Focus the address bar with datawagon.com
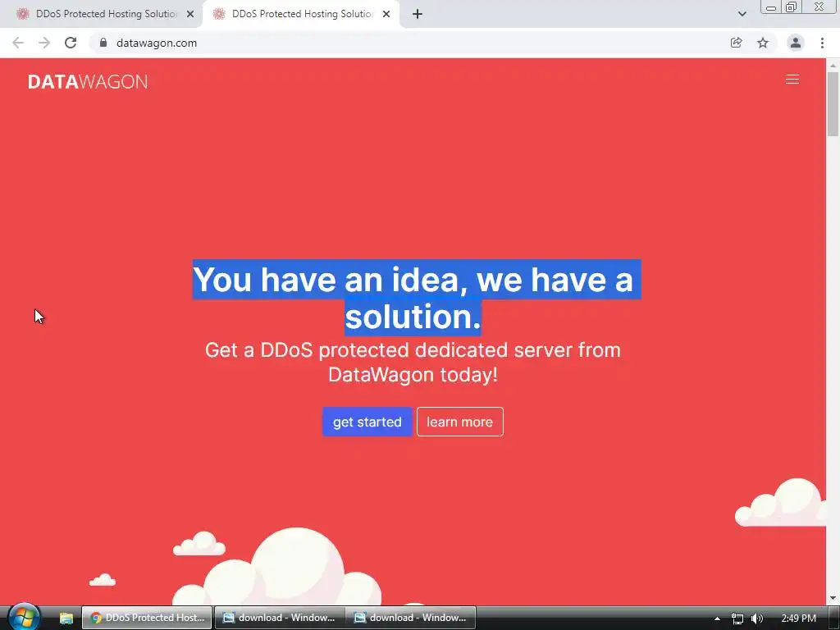840x630 pixels. click(x=407, y=43)
